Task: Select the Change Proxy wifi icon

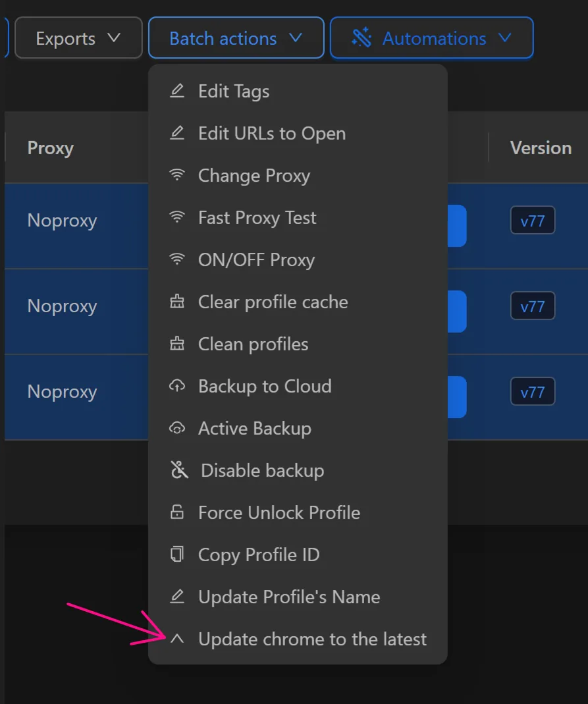Action: [x=176, y=175]
